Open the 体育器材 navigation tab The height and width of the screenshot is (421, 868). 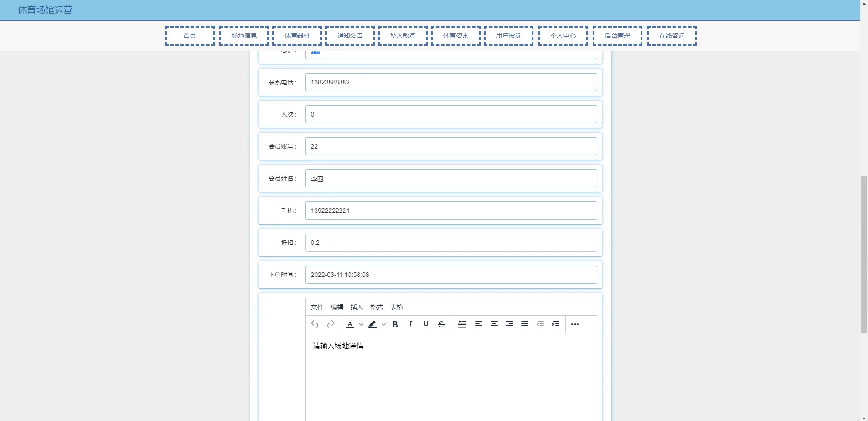click(x=297, y=36)
